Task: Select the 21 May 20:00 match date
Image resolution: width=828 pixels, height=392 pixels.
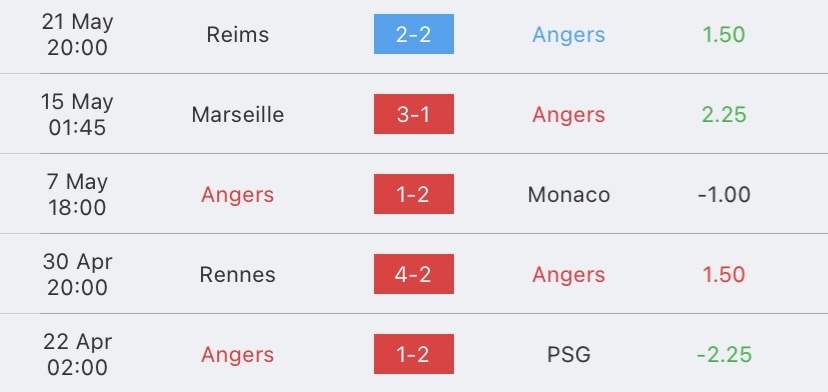Action: click(78, 35)
